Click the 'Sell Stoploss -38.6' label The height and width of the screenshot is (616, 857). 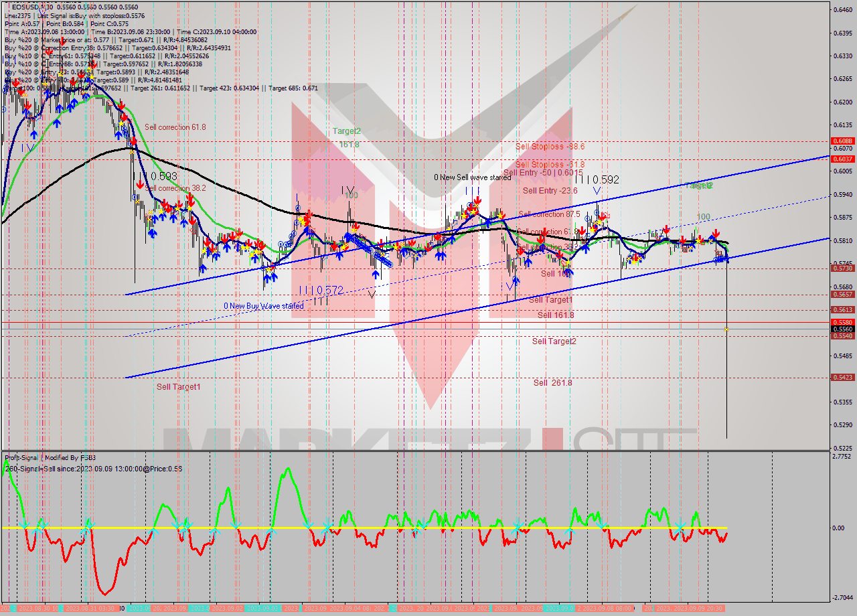click(550, 146)
